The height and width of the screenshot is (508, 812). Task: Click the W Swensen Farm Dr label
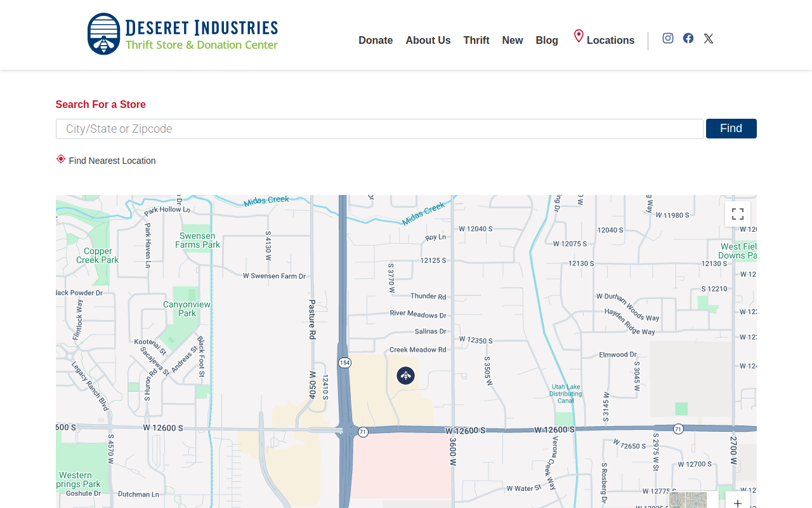point(275,276)
